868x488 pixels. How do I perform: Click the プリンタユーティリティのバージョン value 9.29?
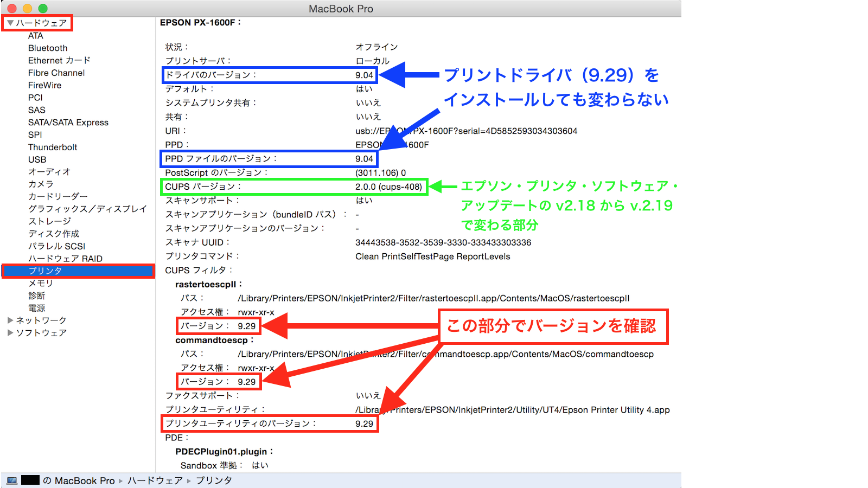(365, 424)
